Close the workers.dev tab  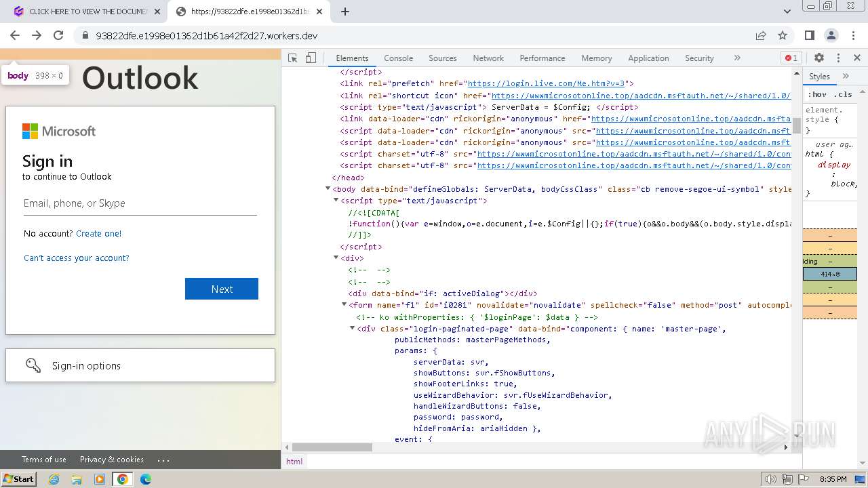click(x=320, y=12)
